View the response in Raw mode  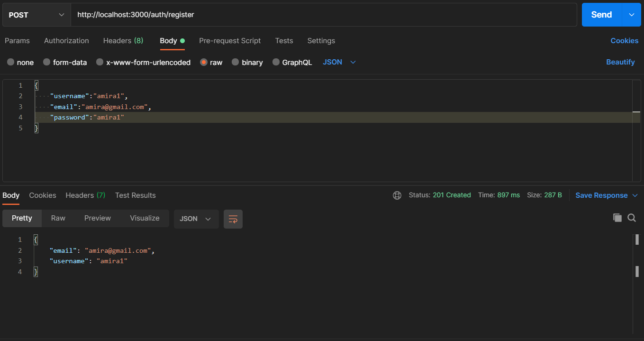58,218
